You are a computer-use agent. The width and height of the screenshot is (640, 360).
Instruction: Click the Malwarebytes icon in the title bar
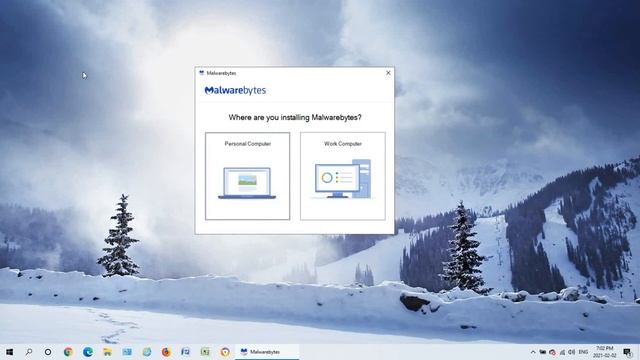[x=201, y=73]
